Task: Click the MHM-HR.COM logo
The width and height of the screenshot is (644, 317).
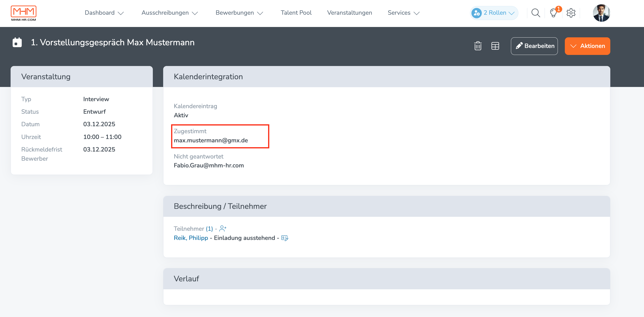Action: pyautogui.click(x=24, y=13)
